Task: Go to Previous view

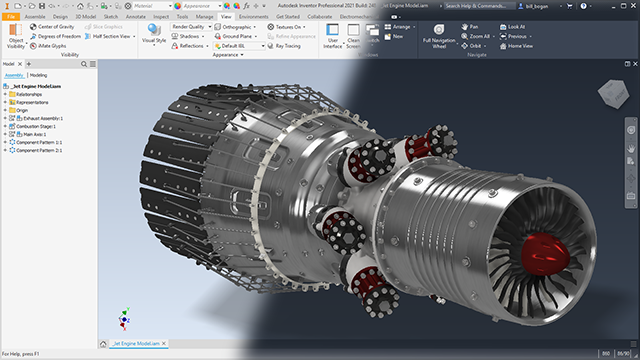Action: click(513, 36)
